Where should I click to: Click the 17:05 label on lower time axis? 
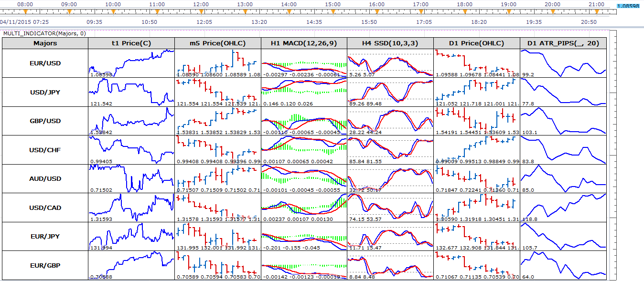click(x=424, y=22)
